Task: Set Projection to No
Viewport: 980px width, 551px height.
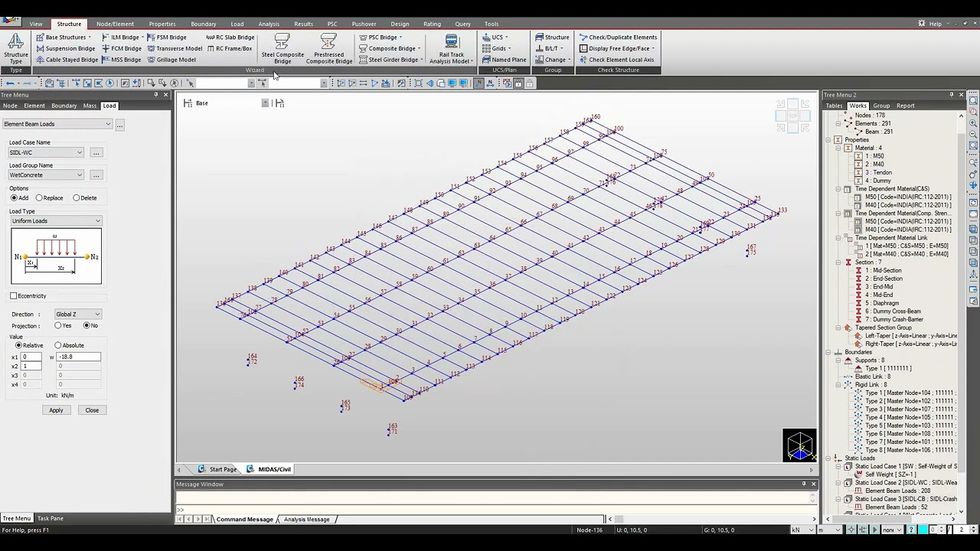Action: coord(86,326)
